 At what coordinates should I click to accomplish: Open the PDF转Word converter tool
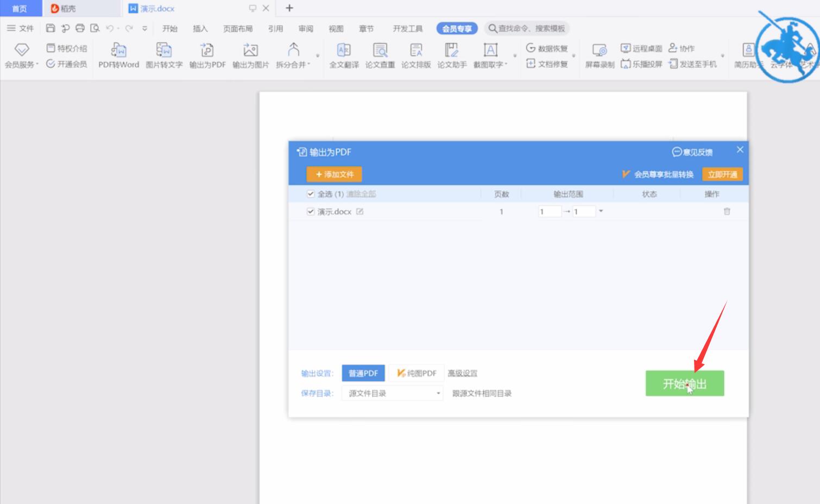pyautogui.click(x=118, y=56)
